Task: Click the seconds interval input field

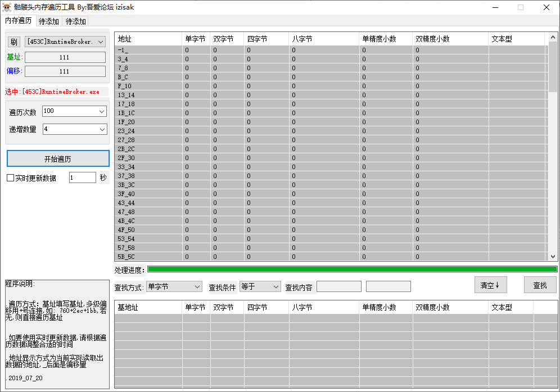Action: 83,177
